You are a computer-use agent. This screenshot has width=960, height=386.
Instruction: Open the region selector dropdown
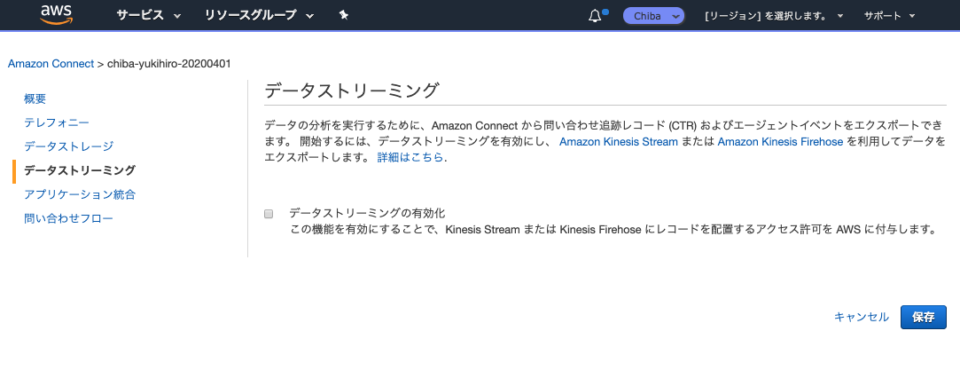pyautogui.click(x=774, y=16)
